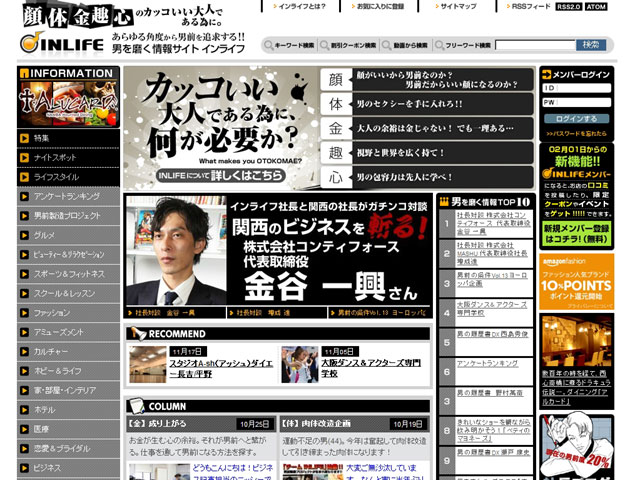Image resolution: width=640 pixels, height=480 pixels.
Task: Click 新規メンバー登録はコチラ button
Action: 576,233
